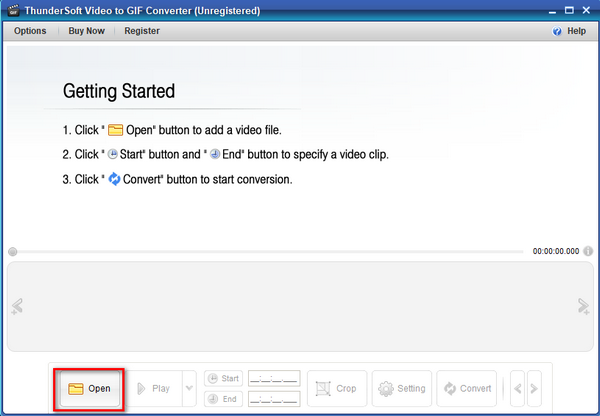Screen dimensions: 600x416
Task: Click the End time input field
Action: (x=273, y=399)
